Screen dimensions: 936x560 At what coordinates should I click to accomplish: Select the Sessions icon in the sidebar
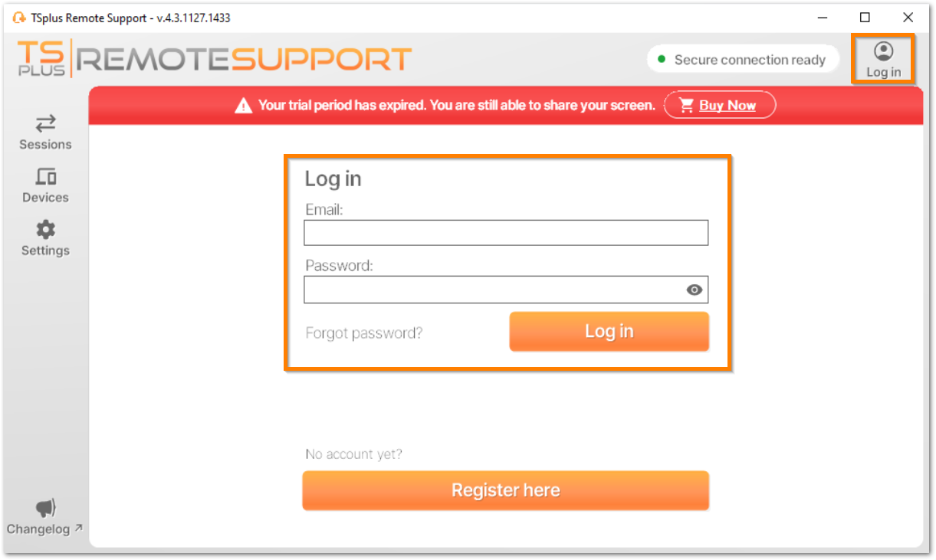tap(45, 125)
